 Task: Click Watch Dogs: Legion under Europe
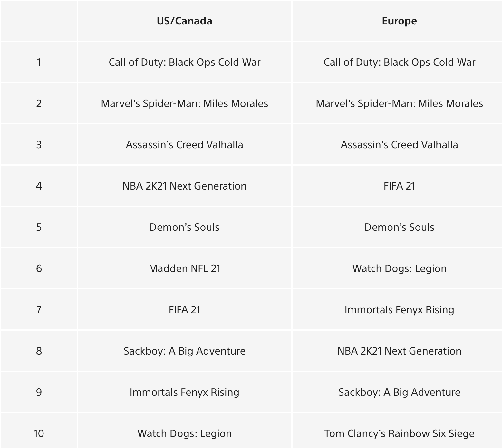click(399, 268)
